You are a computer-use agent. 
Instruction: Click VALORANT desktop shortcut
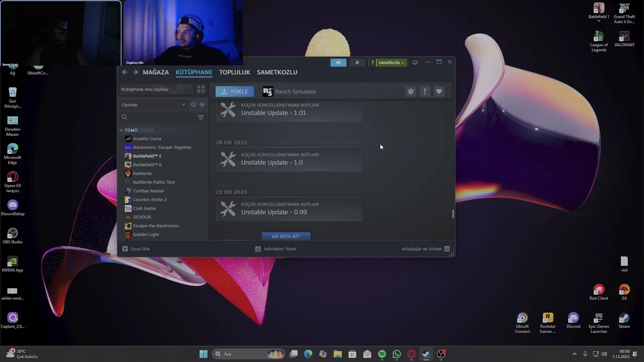(624, 39)
